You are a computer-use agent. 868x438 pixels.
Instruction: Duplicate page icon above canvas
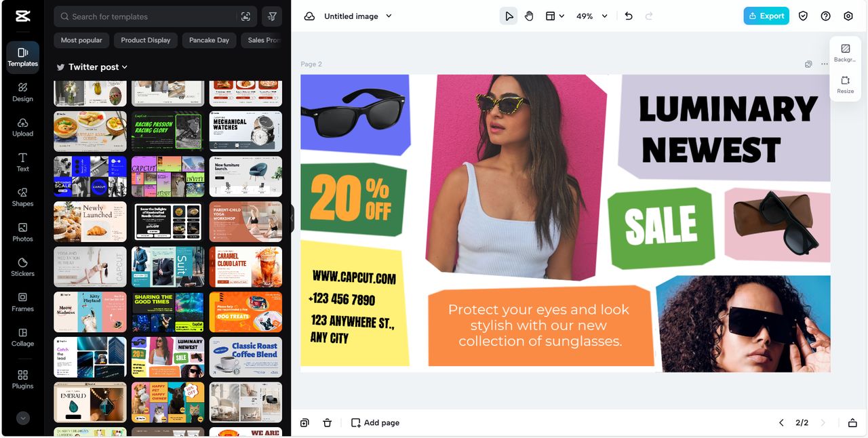(x=808, y=64)
